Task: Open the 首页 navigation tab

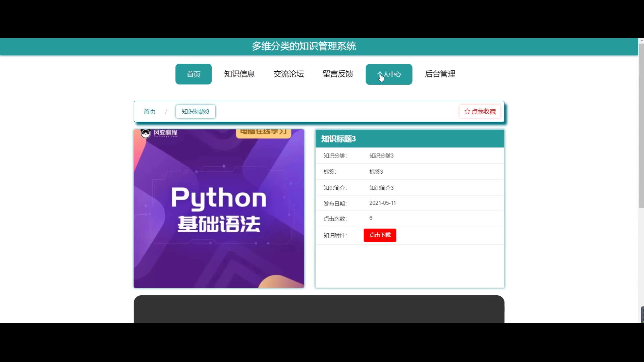Action: pyautogui.click(x=193, y=74)
